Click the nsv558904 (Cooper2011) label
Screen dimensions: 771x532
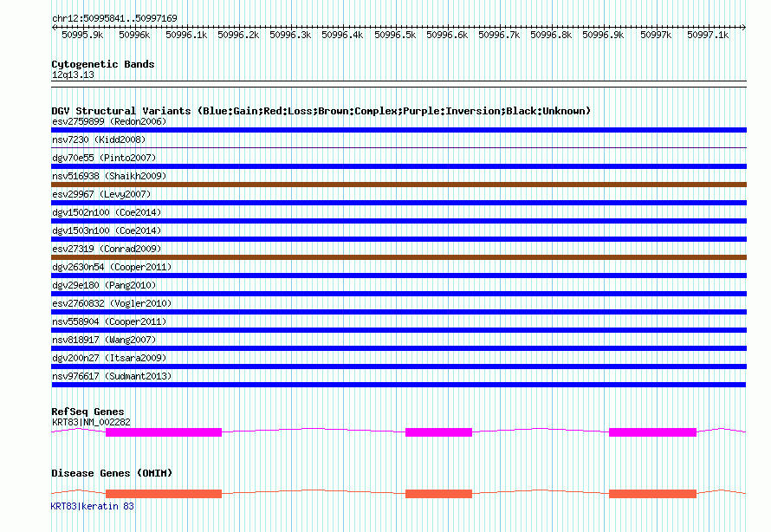point(109,321)
